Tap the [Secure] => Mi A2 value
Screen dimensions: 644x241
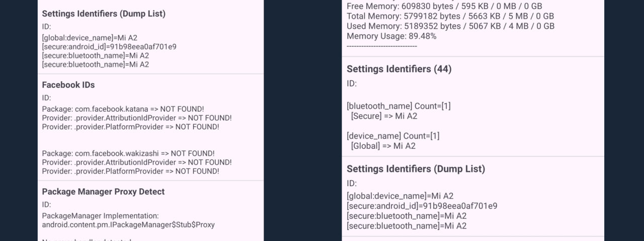point(384,116)
